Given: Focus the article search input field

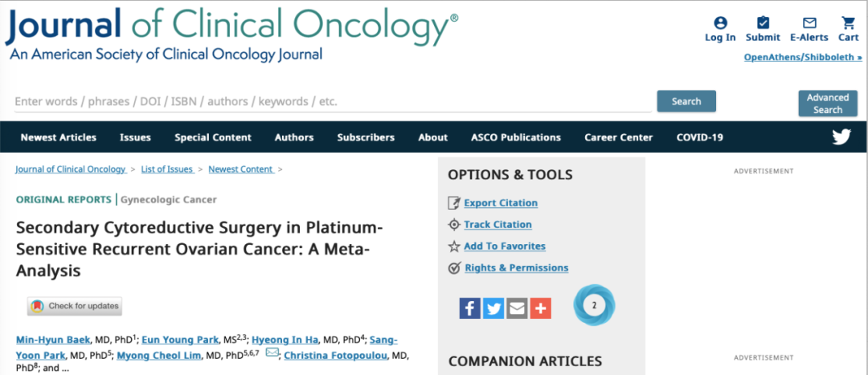Looking at the screenshot, I should pos(333,102).
